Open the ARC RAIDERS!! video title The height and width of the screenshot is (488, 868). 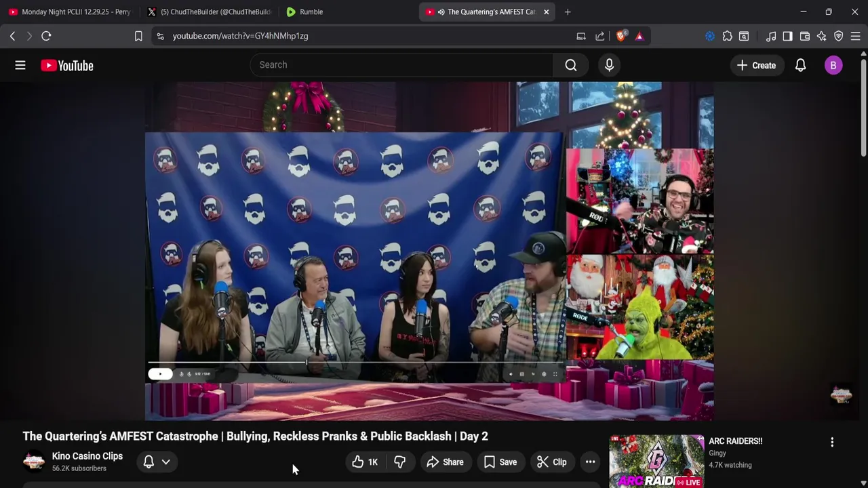pos(735,441)
